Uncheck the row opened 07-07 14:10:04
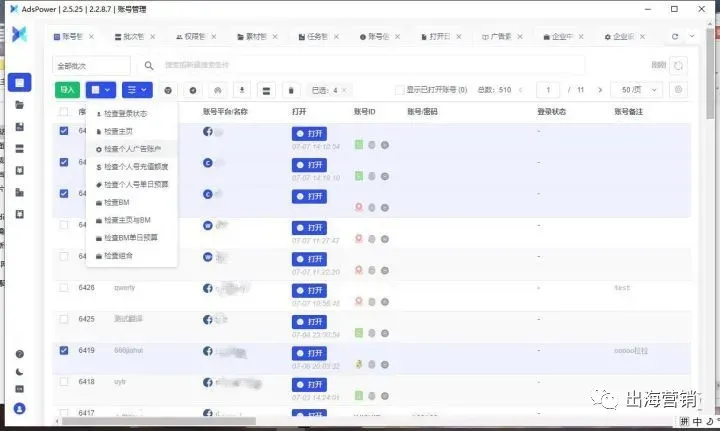Image resolution: width=720 pixels, height=431 pixels. (64, 131)
